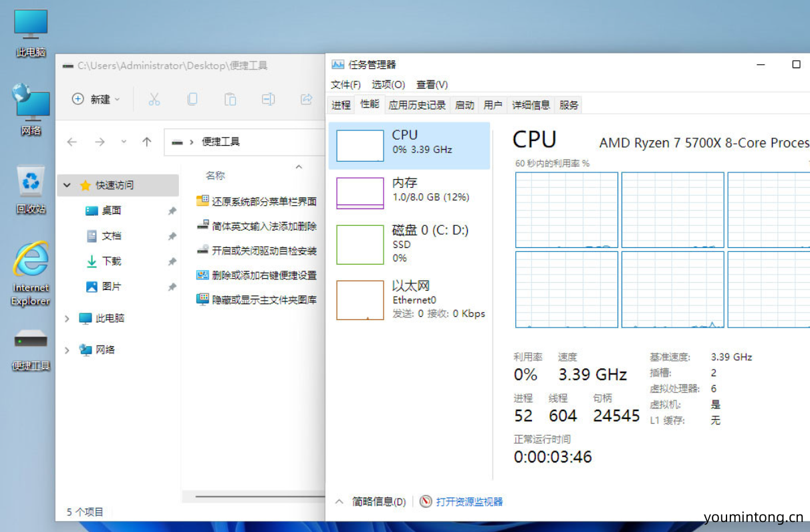Click the Share icon in Explorer toolbar
Screen dimensions: 810x532
point(306,100)
